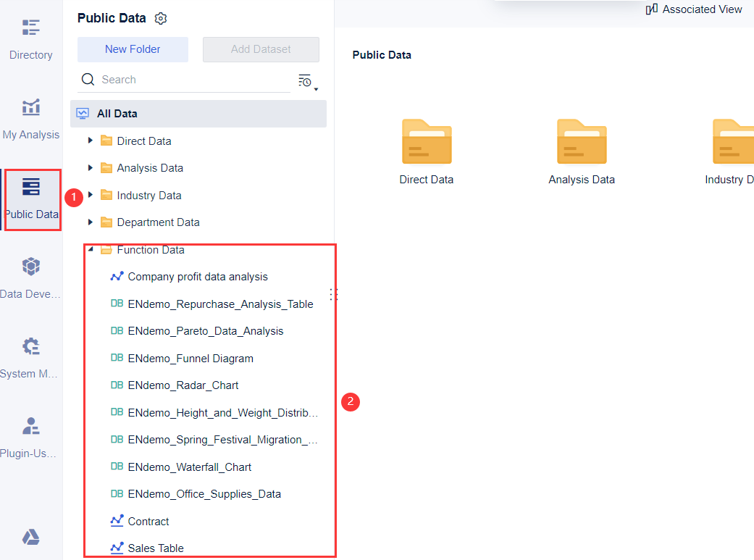Viewport: 754px width, 560px height.
Task: Click the triangle icon at the sidebar bottom
Action: click(30, 537)
